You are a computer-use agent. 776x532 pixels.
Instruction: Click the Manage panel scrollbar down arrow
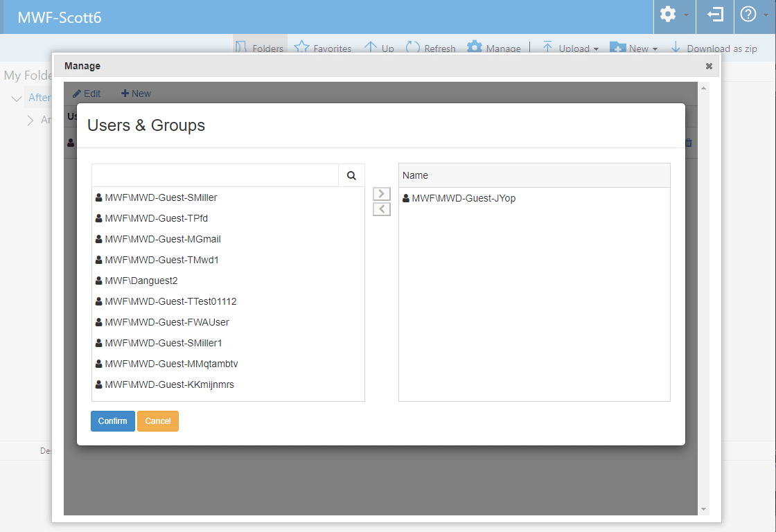(704, 510)
